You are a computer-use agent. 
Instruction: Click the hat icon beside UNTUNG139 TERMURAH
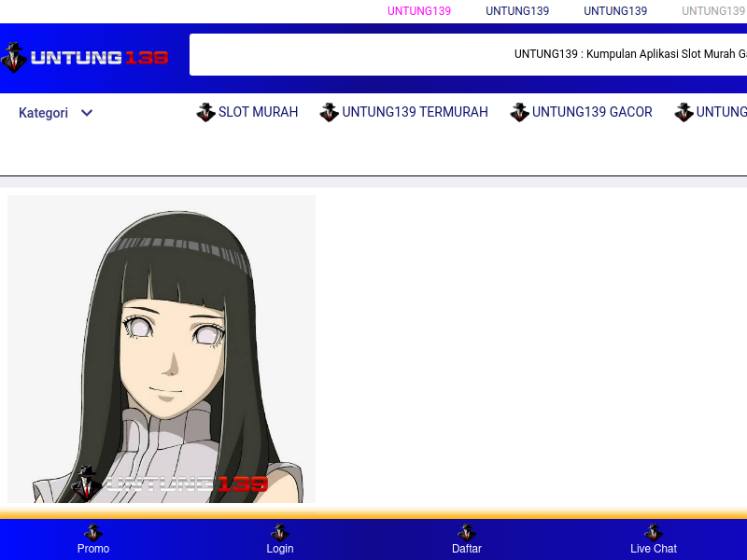click(x=330, y=112)
